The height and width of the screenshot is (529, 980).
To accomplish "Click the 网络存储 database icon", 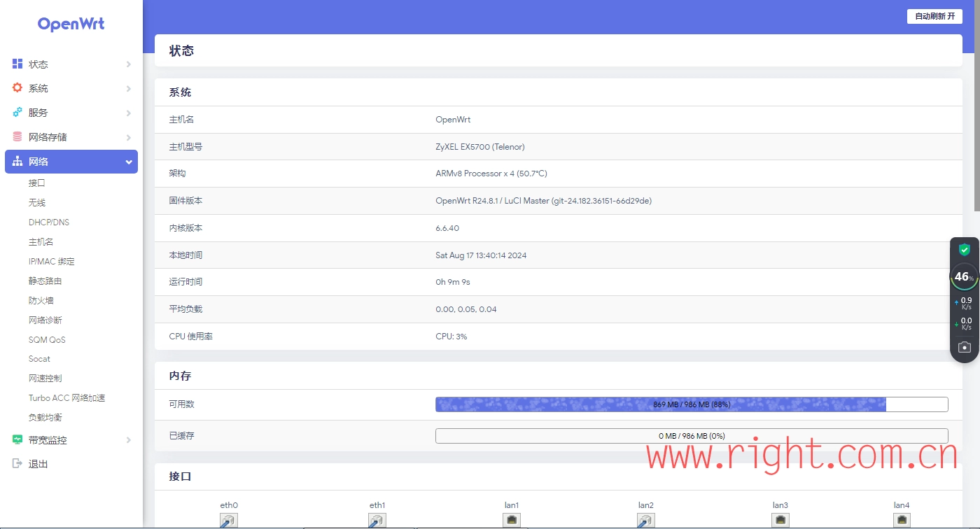I will pyautogui.click(x=17, y=137).
